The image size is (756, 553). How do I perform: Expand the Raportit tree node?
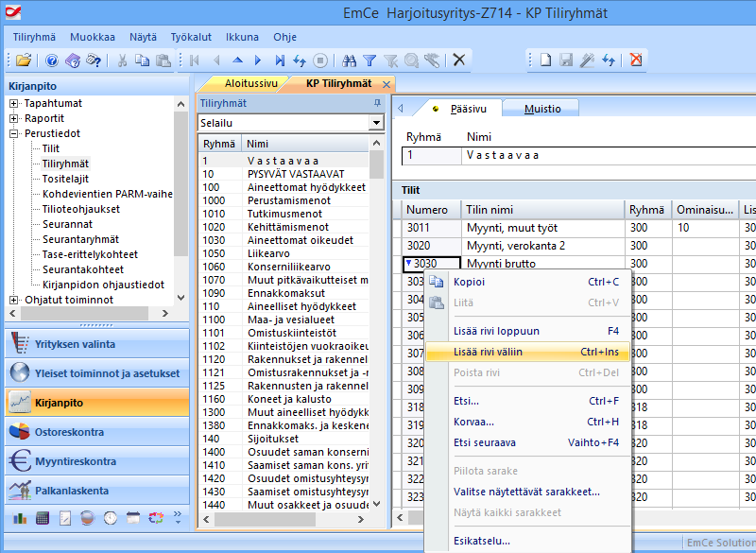pos(14,118)
